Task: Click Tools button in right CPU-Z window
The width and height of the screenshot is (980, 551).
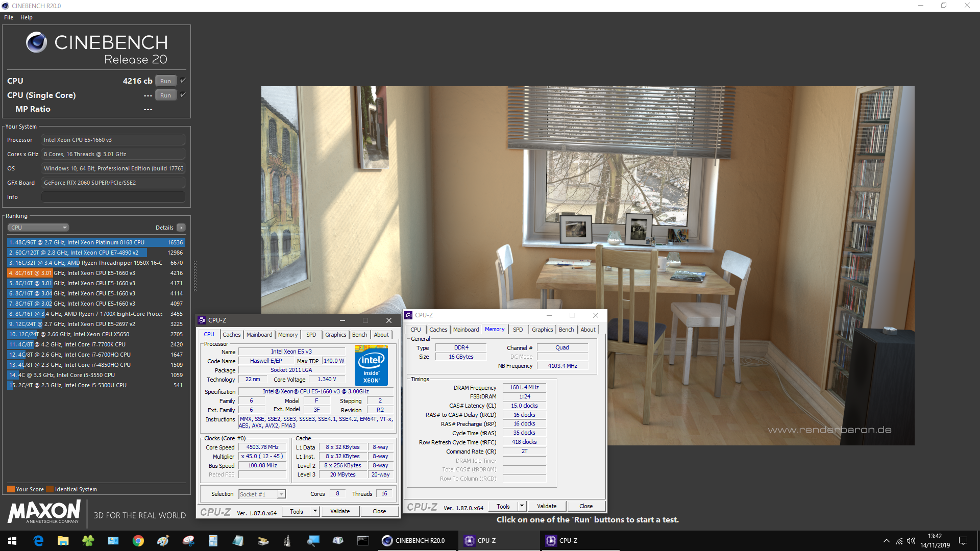Action: (503, 507)
